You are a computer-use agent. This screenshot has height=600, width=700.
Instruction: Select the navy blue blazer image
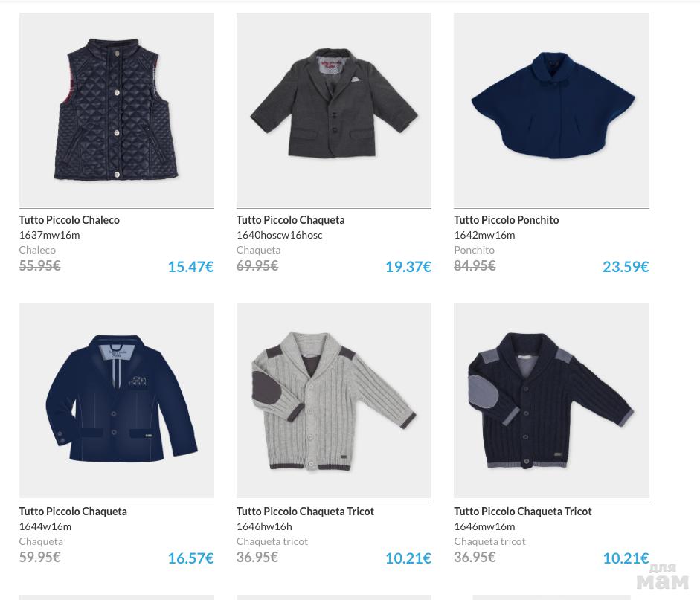coord(117,401)
